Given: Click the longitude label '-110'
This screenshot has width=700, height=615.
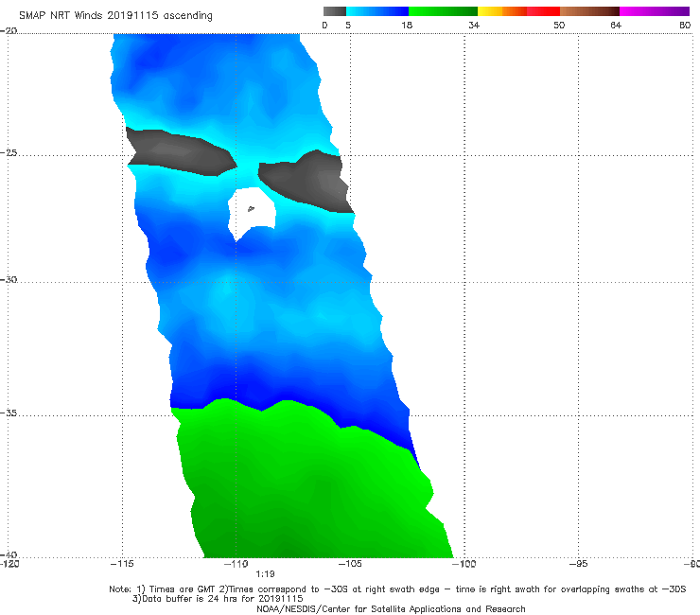Looking at the screenshot, I should click(x=236, y=564).
